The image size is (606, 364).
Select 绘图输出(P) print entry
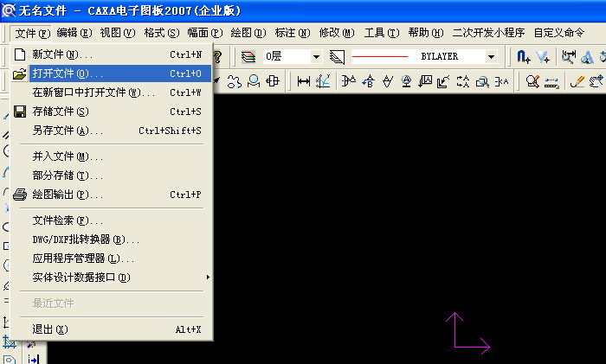pos(112,195)
